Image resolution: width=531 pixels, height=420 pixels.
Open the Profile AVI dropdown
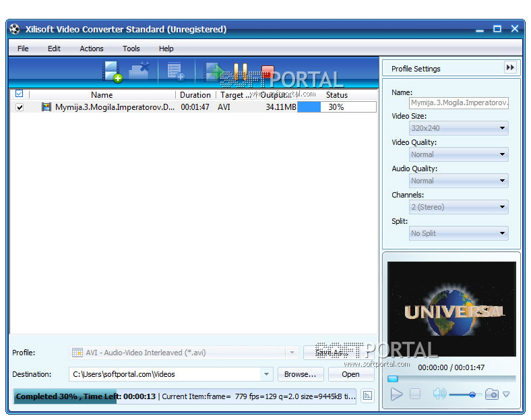pyautogui.click(x=292, y=353)
